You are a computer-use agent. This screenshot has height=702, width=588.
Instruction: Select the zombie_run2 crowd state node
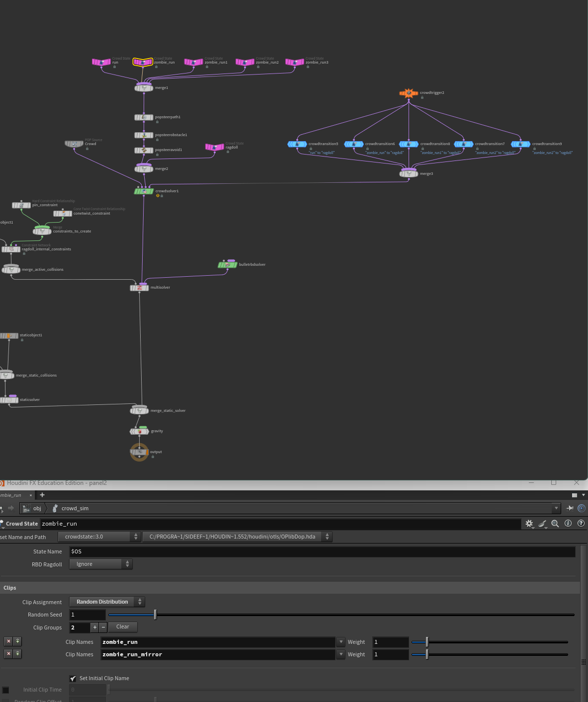(245, 62)
